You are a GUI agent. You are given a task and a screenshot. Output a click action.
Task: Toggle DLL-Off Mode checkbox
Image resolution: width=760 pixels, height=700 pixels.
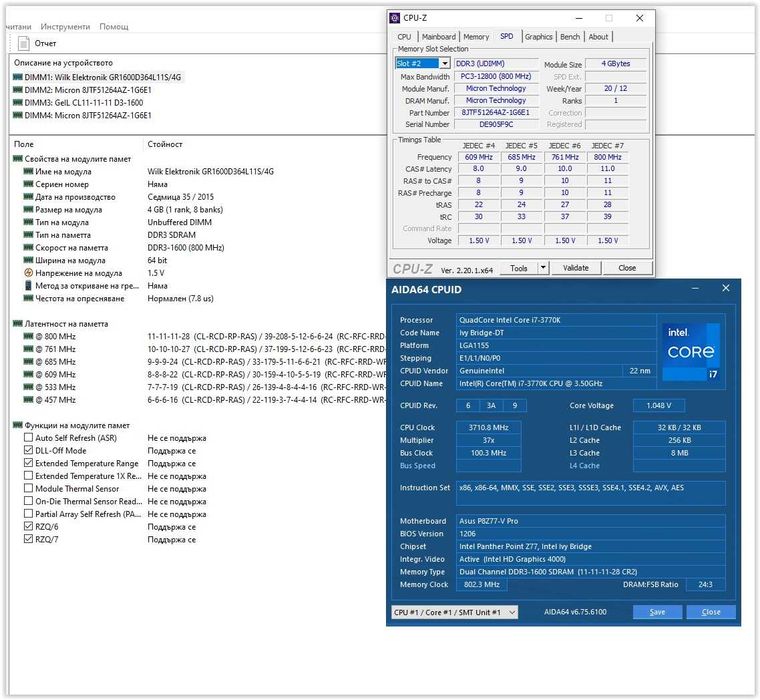(x=28, y=450)
